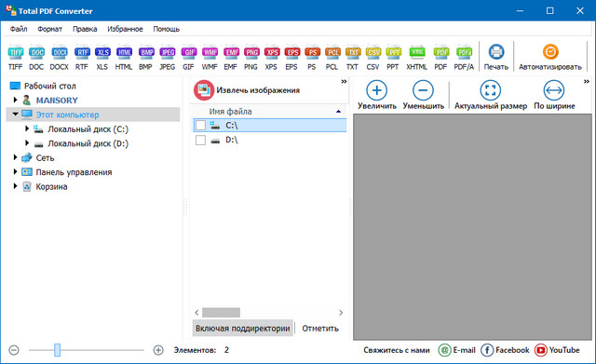Expand the Корзина node
This screenshot has height=364, width=596.
point(15,186)
